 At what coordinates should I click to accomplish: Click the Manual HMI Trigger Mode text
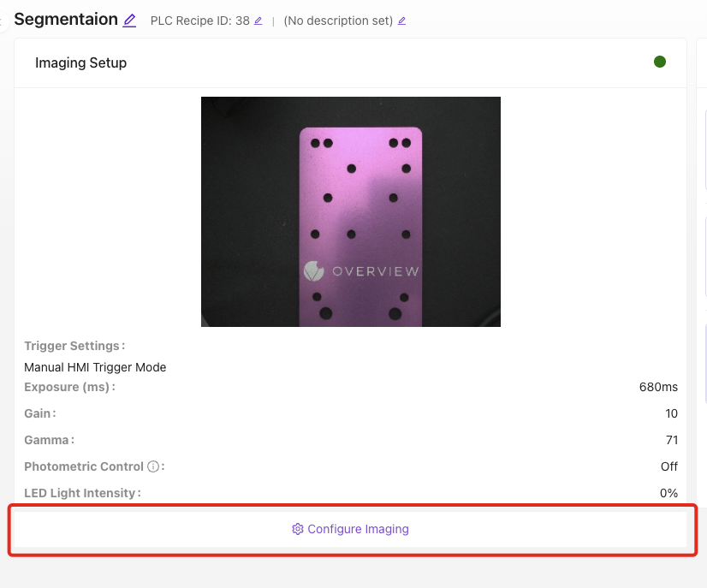(95, 367)
